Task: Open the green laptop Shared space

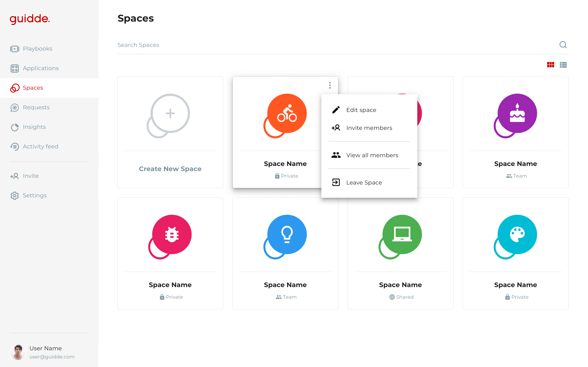Action: [400, 253]
